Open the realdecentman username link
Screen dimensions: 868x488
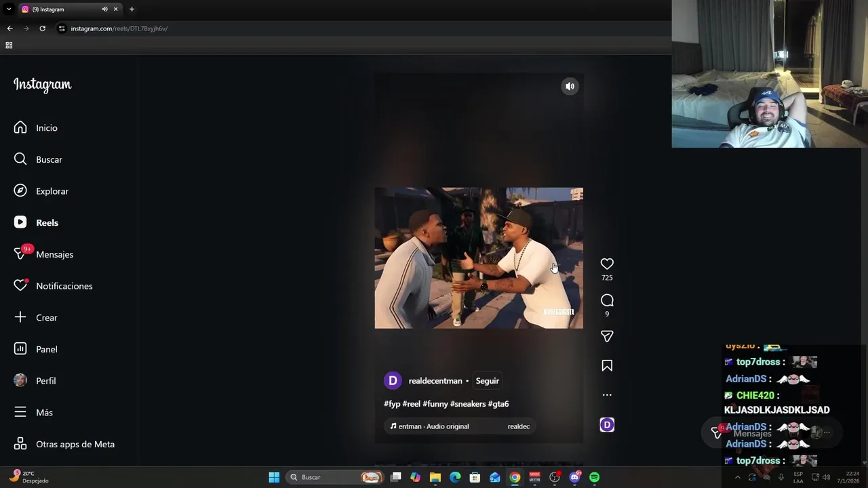[435, 381]
